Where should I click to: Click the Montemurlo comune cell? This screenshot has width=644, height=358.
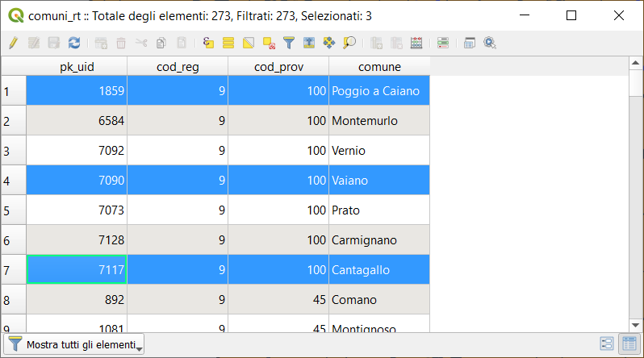coord(379,121)
